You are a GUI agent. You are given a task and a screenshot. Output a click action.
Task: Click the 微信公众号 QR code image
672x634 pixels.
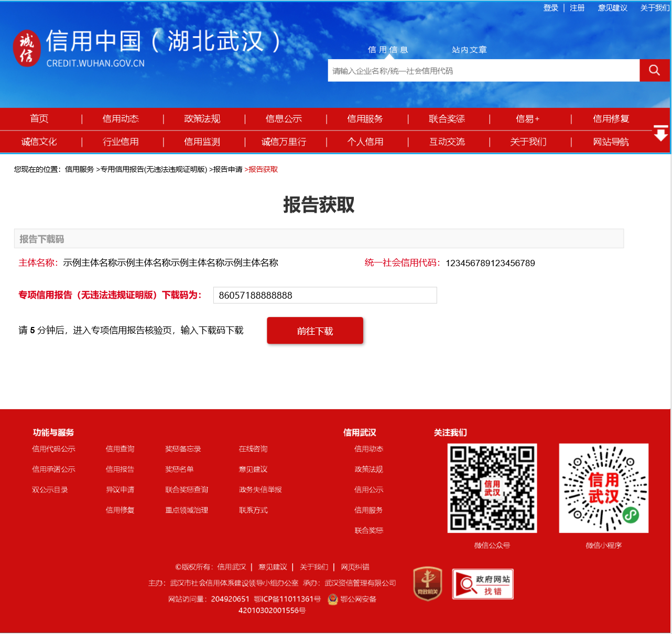pos(492,488)
